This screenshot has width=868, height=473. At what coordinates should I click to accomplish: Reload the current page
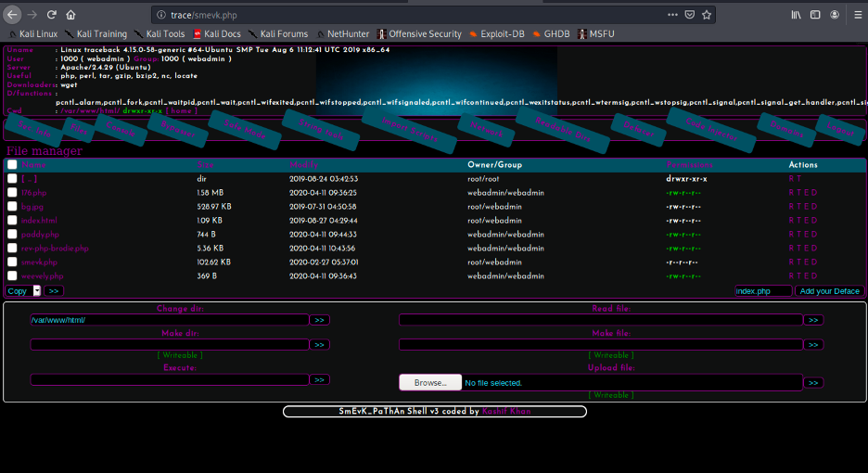point(52,15)
